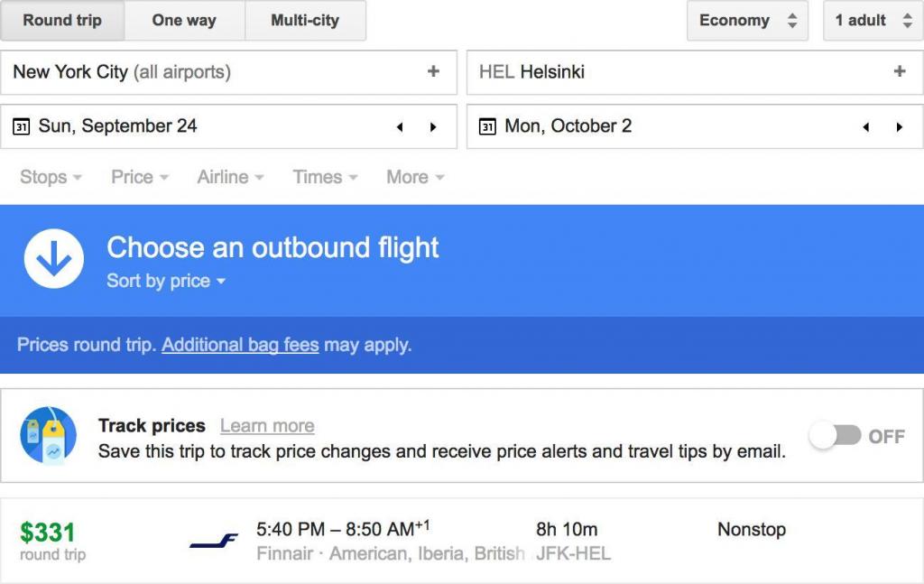Click Learn more next to Track prices
Image resolution: width=924 pixels, height=584 pixels.
tap(267, 425)
